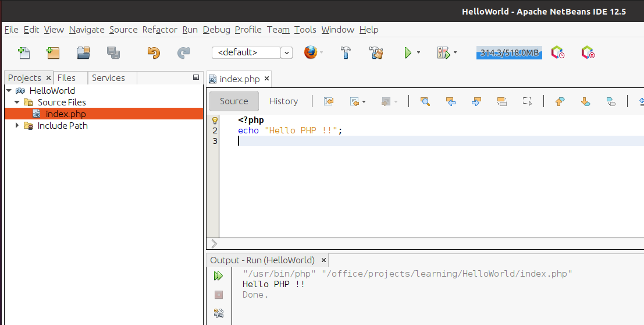This screenshot has width=644, height=325.
Task: Close the Output Run tab
Action: [323, 260]
